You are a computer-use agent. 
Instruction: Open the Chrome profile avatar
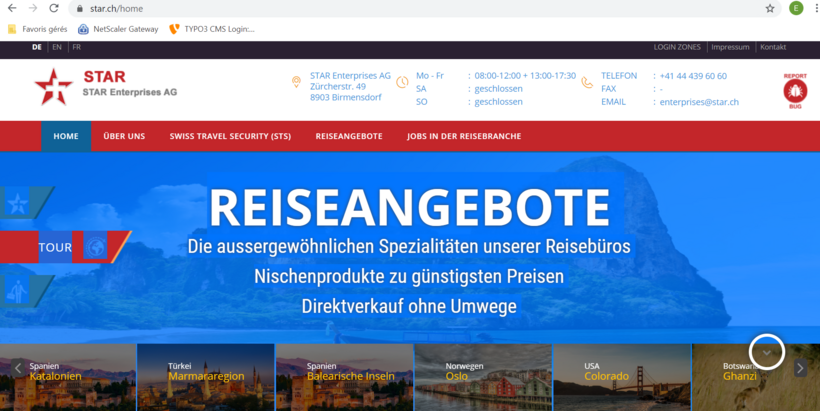(796, 8)
